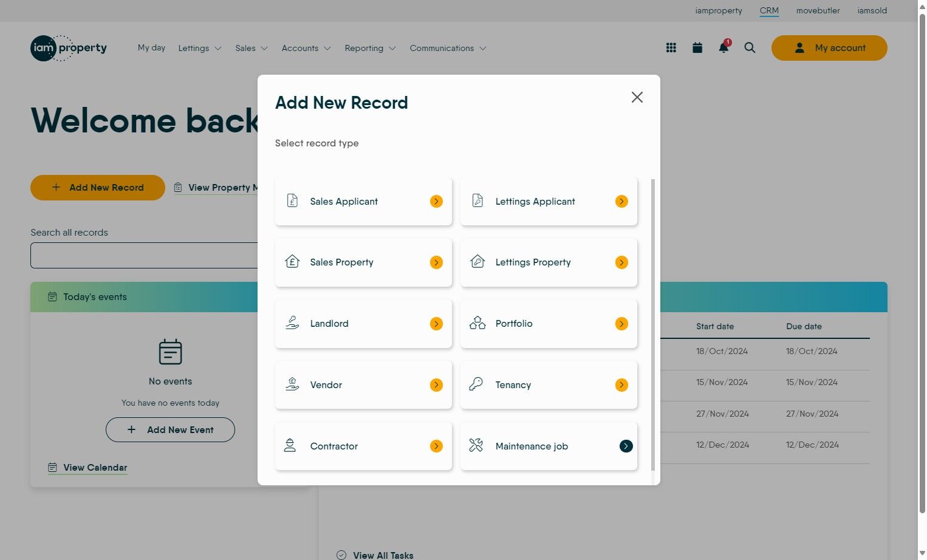Switch to movebutler top link
The width and height of the screenshot is (927, 560).
(x=818, y=10)
